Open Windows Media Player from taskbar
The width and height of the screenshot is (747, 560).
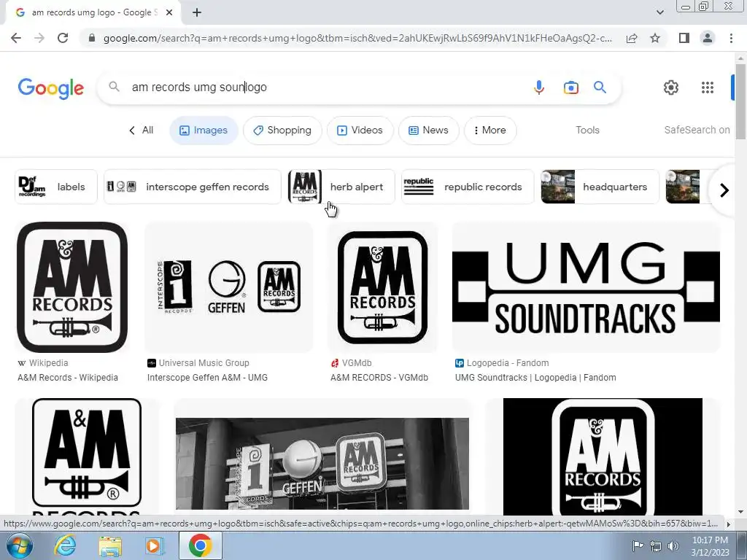[154, 545]
